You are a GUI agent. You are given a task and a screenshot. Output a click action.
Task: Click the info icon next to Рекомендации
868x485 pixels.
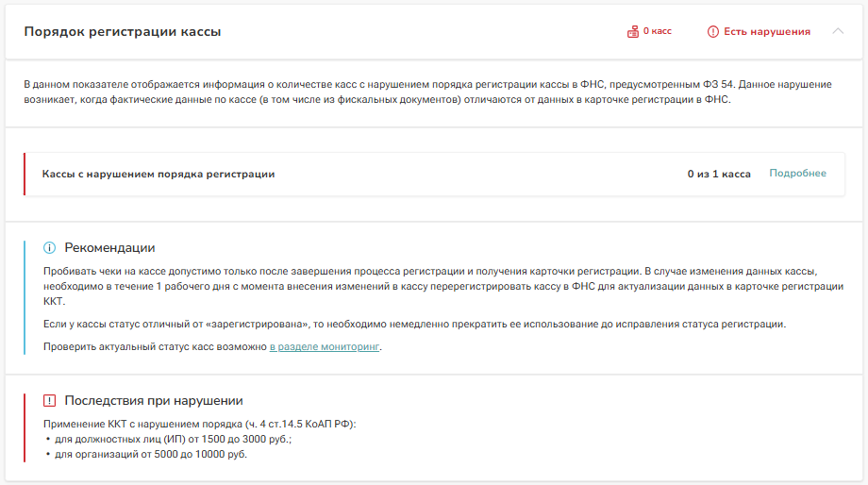50,248
